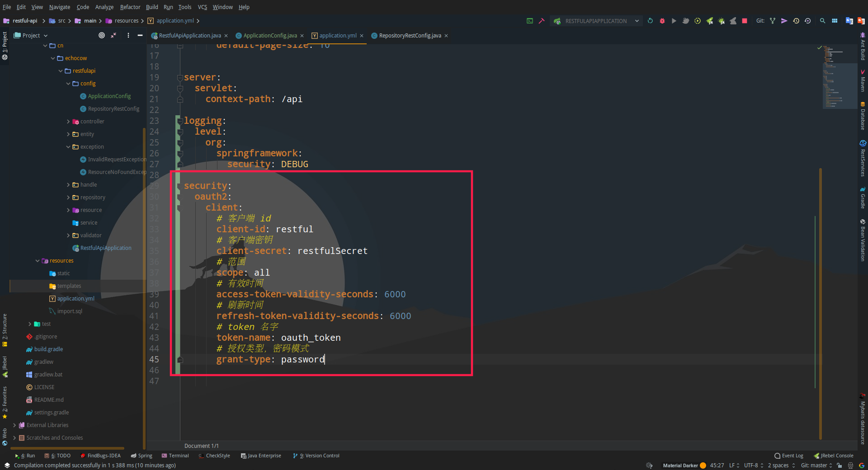The image size is (868, 470).
Task: Click the 2 spaces indent setting
Action: 781,465
